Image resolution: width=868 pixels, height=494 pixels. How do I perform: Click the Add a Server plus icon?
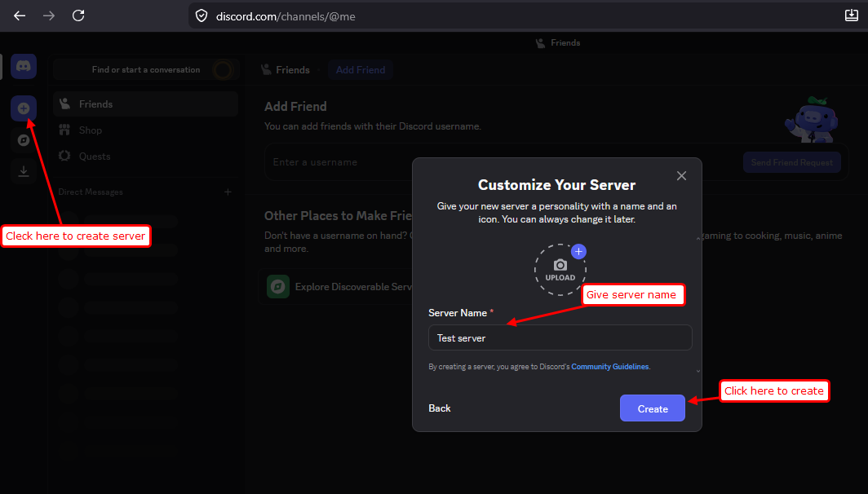coord(23,108)
